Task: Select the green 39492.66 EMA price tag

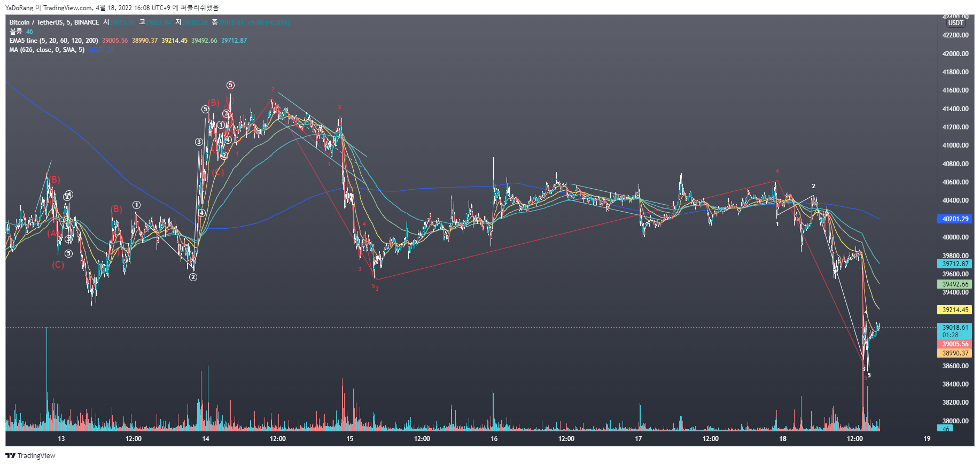Action: coord(954,284)
